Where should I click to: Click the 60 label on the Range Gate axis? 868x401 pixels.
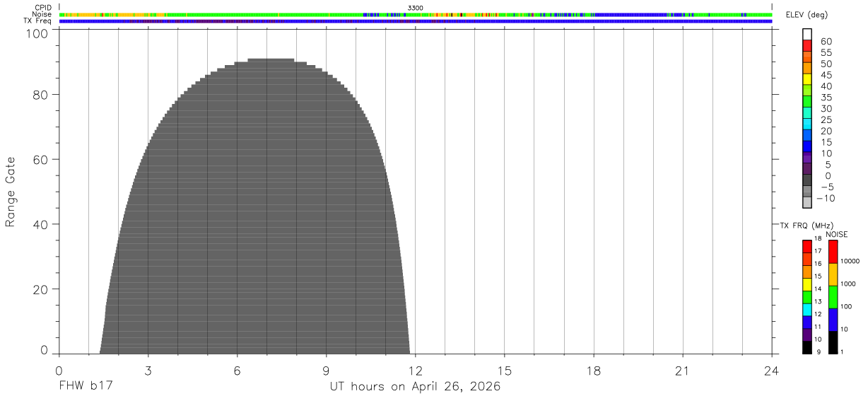40,160
